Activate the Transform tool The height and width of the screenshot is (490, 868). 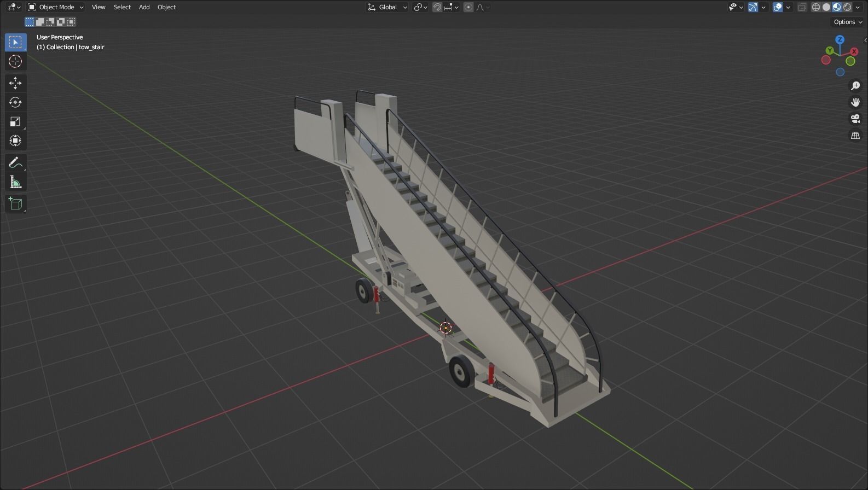click(x=15, y=141)
